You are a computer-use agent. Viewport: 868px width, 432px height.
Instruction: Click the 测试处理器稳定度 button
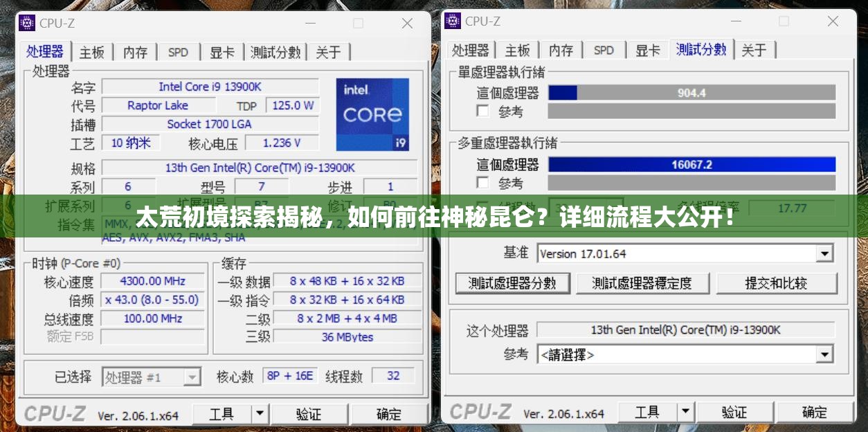pos(643,283)
